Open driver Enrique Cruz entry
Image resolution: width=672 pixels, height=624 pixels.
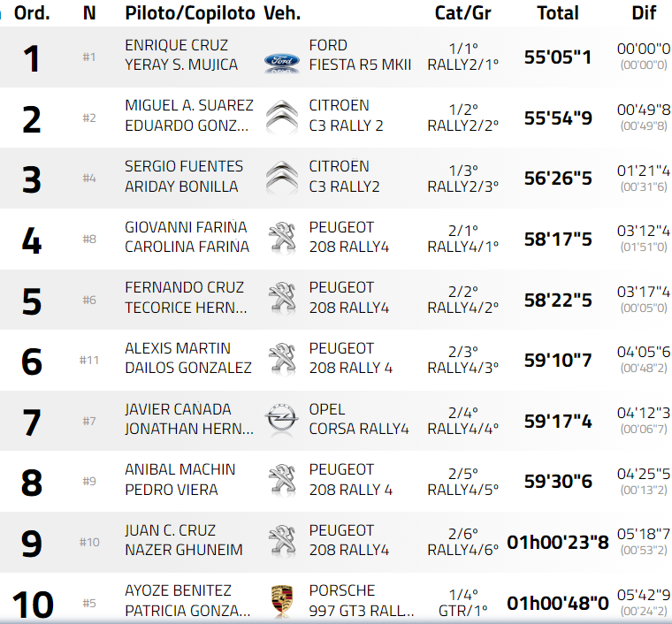click(176, 45)
